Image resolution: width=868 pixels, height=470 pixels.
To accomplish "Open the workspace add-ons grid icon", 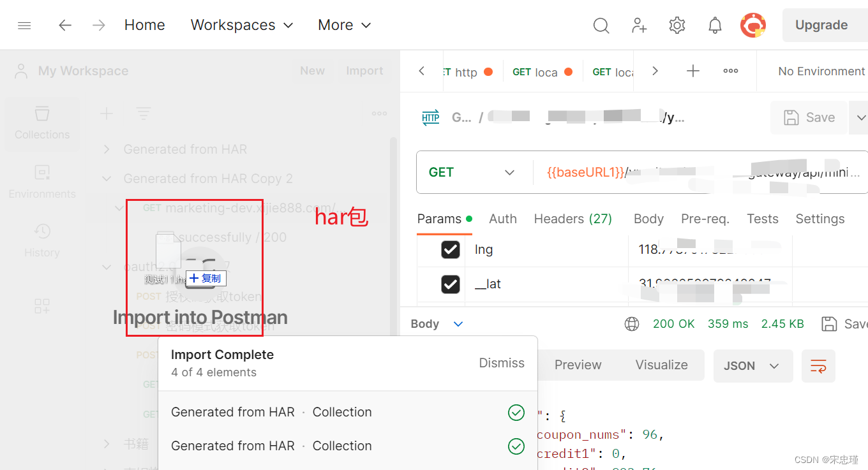I will [x=42, y=306].
